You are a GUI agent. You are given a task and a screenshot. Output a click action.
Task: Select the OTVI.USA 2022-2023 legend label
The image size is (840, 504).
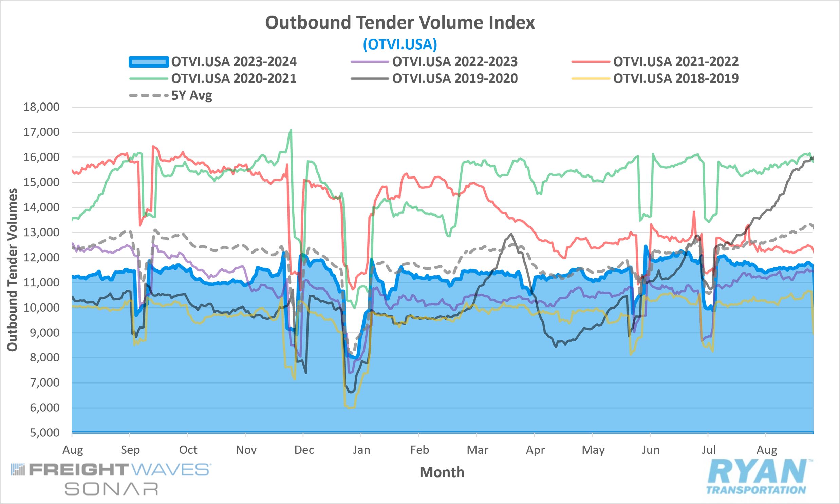pyautogui.click(x=455, y=62)
